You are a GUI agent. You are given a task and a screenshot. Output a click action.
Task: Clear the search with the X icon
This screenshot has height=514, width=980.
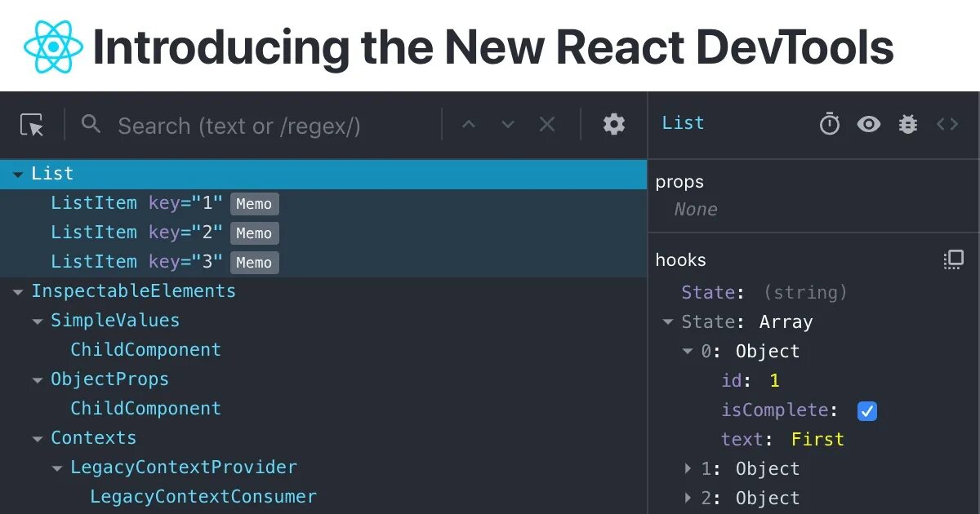click(x=547, y=124)
